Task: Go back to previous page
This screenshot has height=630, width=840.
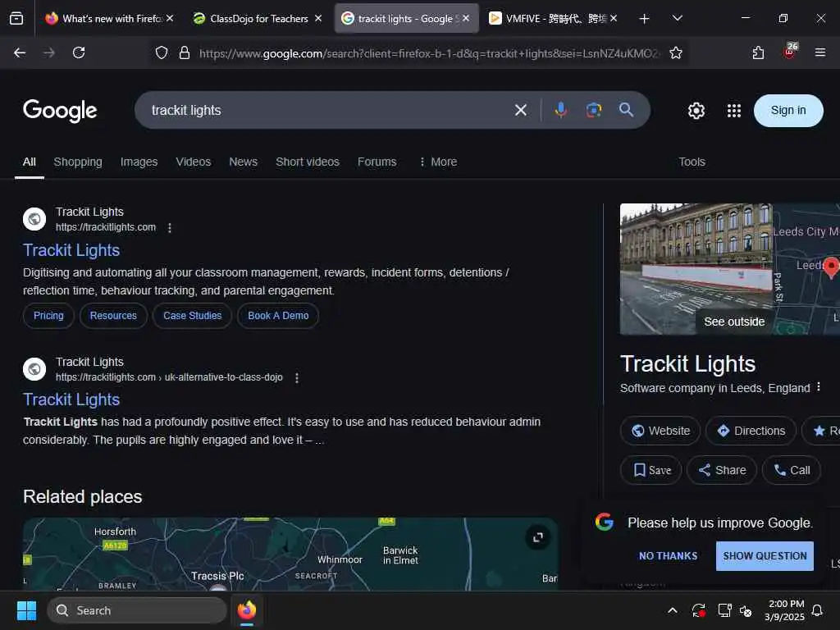Action: 20,52
